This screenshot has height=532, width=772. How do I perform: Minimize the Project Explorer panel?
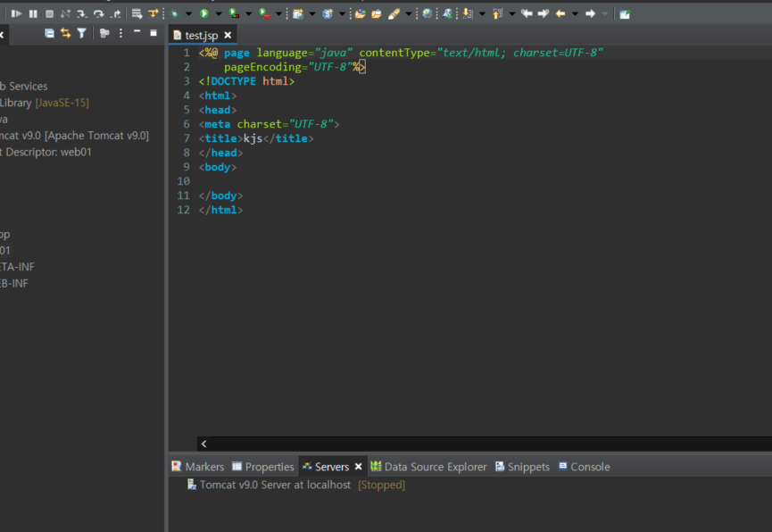(x=137, y=32)
